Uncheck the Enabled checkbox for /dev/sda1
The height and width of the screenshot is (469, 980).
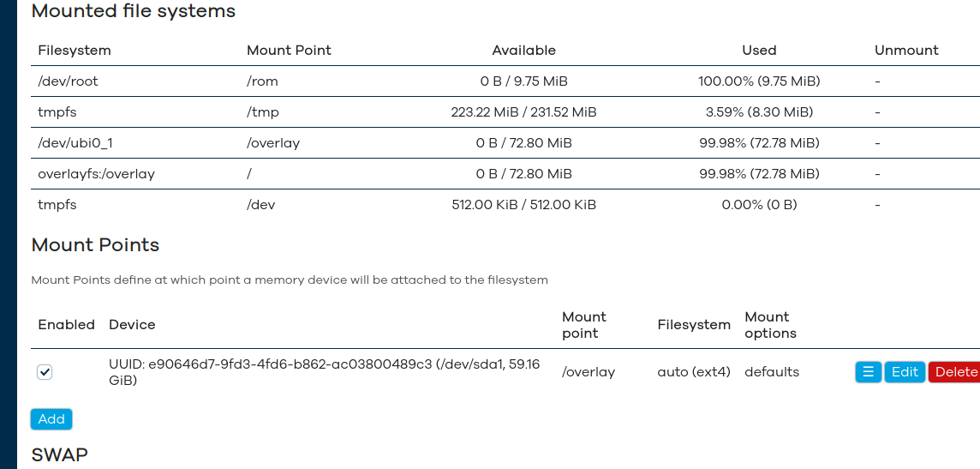(x=45, y=372)
